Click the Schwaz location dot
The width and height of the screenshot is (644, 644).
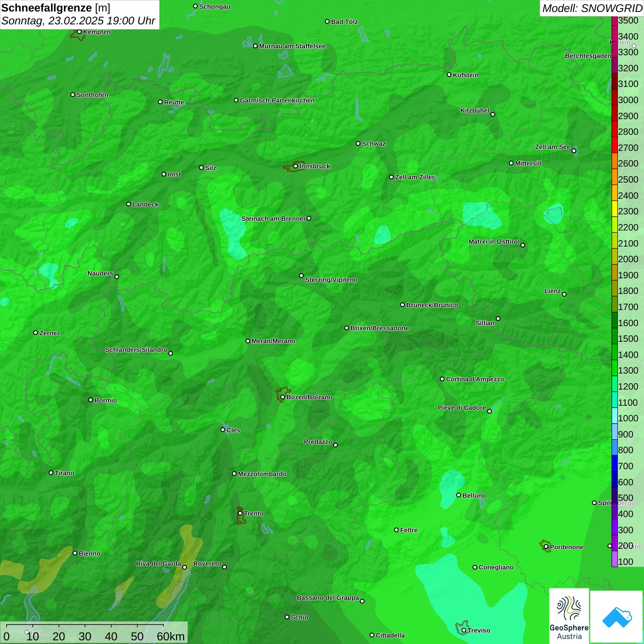[358, 143]
